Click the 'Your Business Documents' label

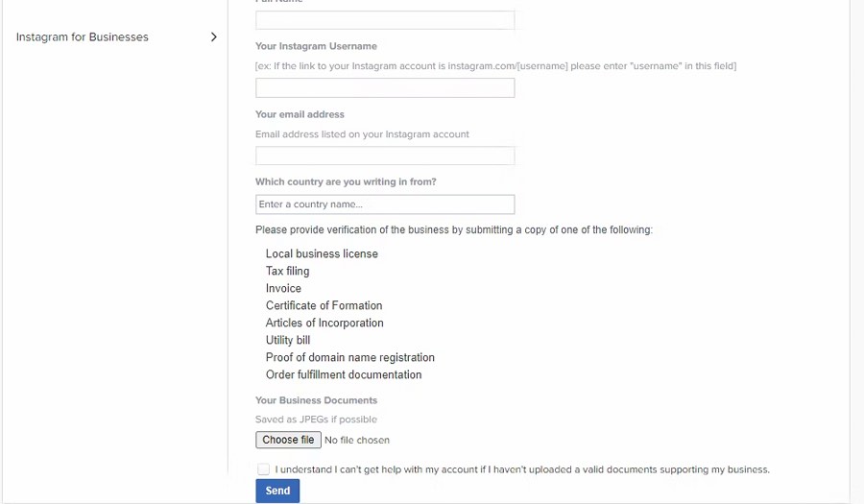pos(316,400)
